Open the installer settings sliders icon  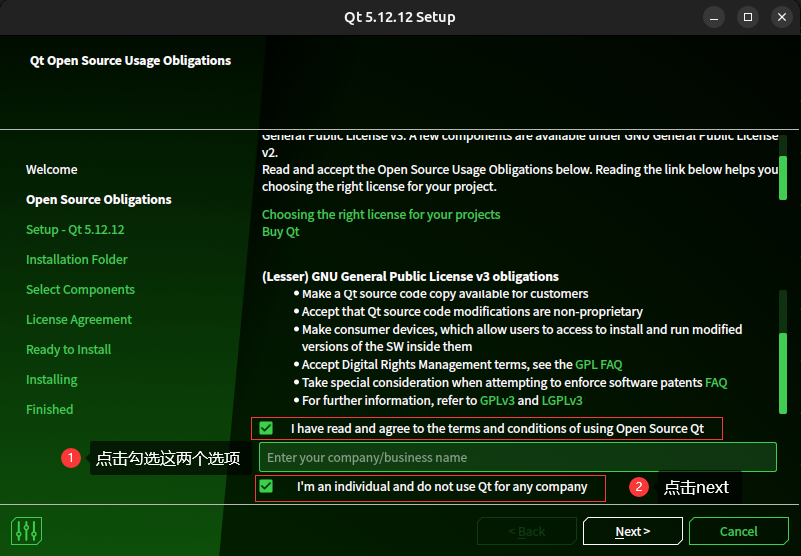click(x=26, y=530)
